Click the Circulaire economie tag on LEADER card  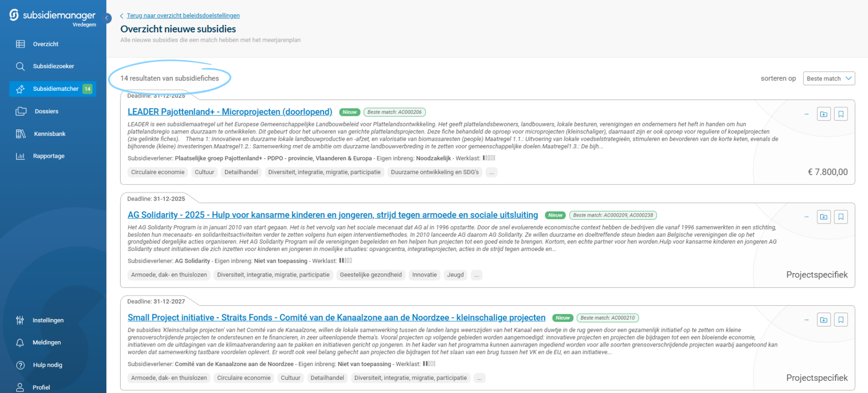158,172
